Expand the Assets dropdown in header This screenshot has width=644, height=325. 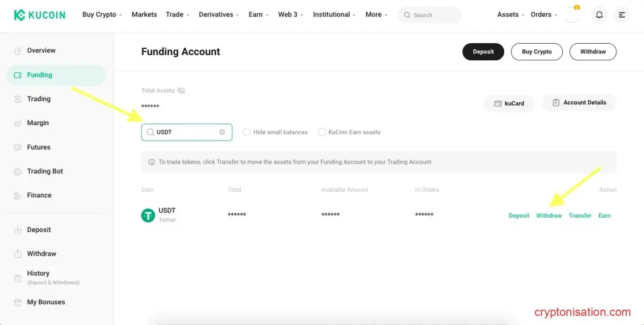(511, 14)
